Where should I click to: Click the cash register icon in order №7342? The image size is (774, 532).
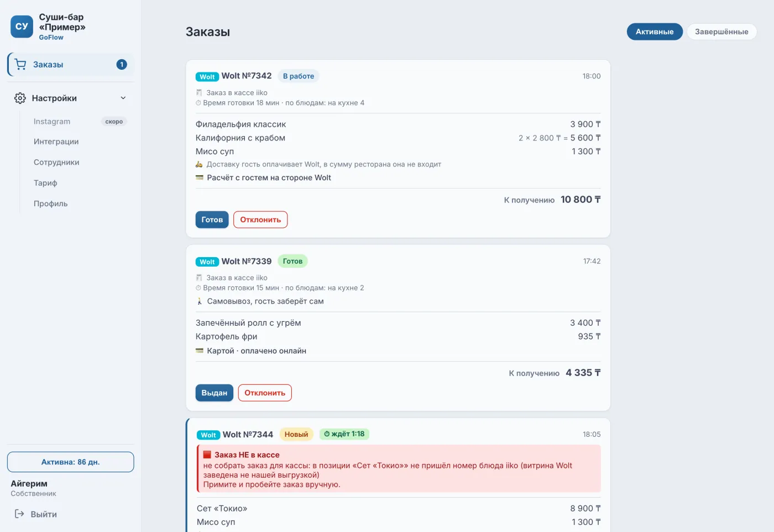[x=199, y=93]
